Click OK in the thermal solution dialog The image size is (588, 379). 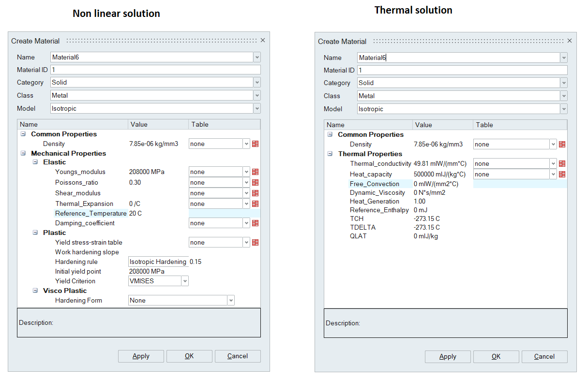pos(496,357)
